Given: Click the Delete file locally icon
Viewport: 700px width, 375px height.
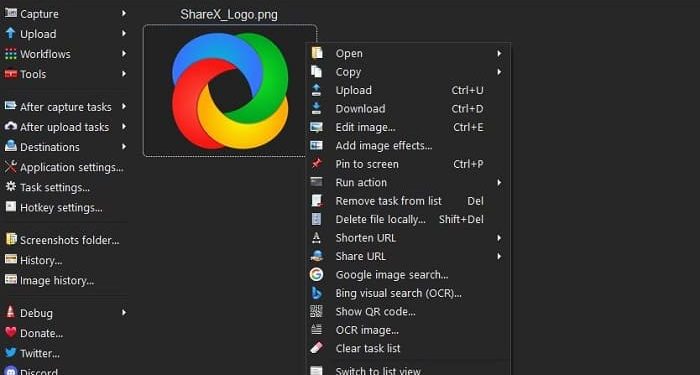Looking at the screenshot, I should tap(317, 219).
